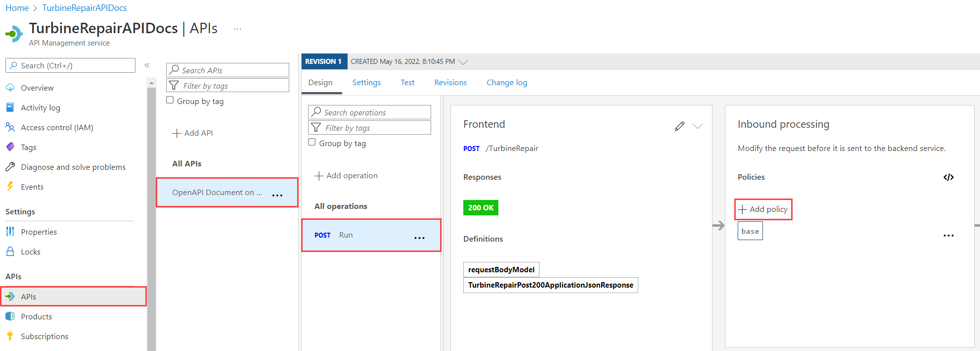The width and height of the screenshot is (980, 351).
Task: Switch to the Test tab
Action: pyautogui.click(x=407, y=83)
